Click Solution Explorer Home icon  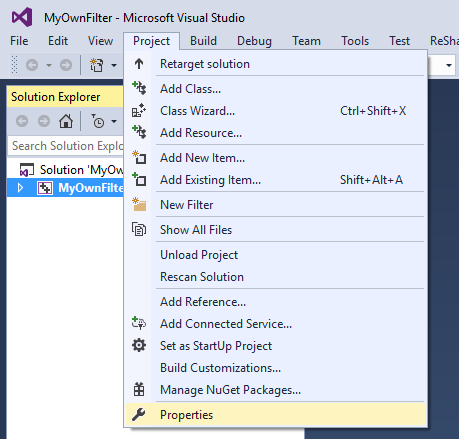click(x=66, y=121)
